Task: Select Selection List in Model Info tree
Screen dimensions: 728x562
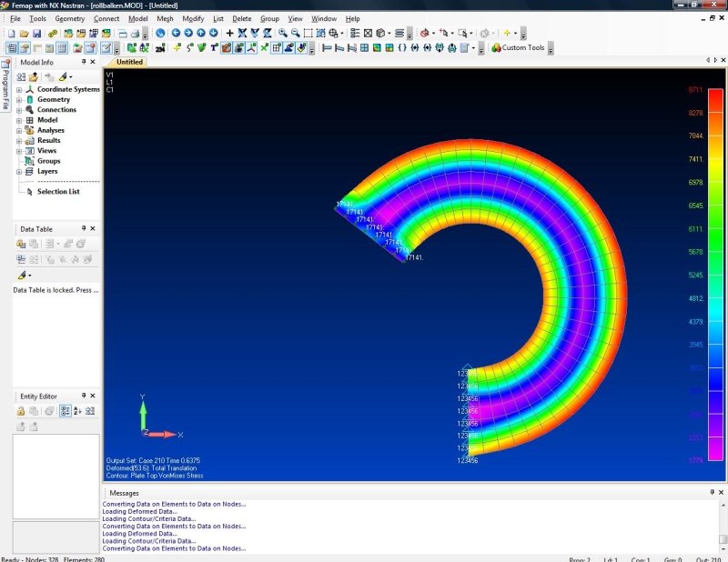Action: [x=57, y=192]
